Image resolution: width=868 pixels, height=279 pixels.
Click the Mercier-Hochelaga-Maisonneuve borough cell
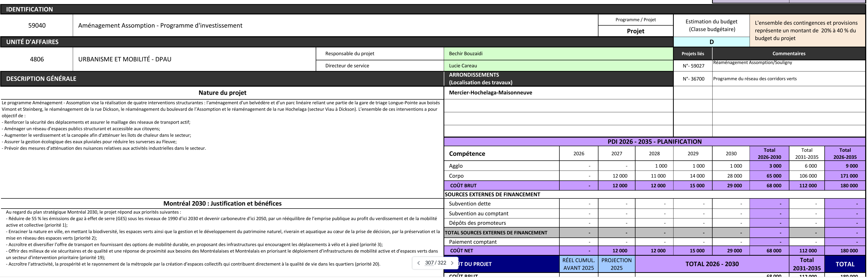[x=490, y=92]
